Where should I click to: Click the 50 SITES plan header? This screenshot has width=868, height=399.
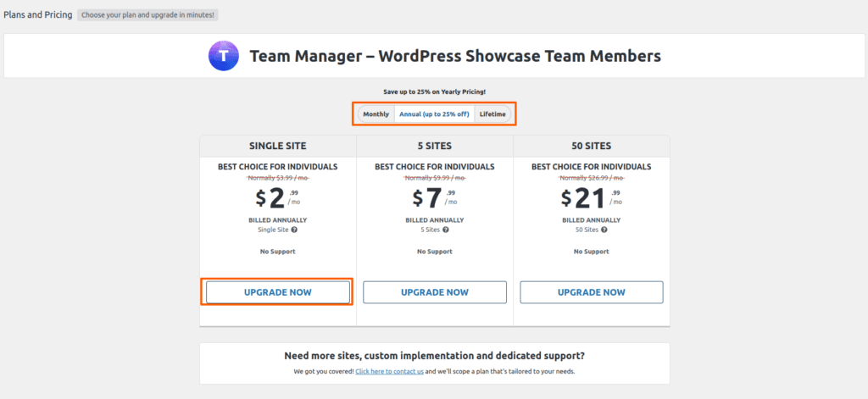click(x=591, y=146)
